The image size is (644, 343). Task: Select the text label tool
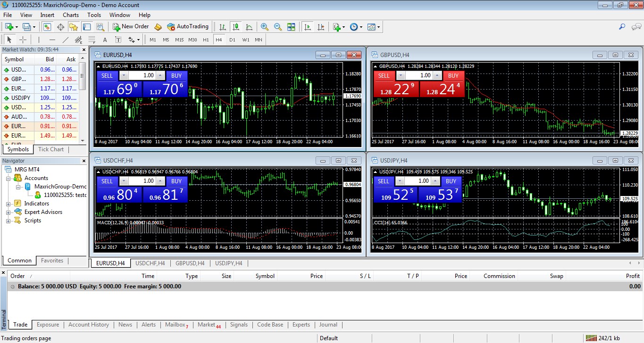(118, 40)
